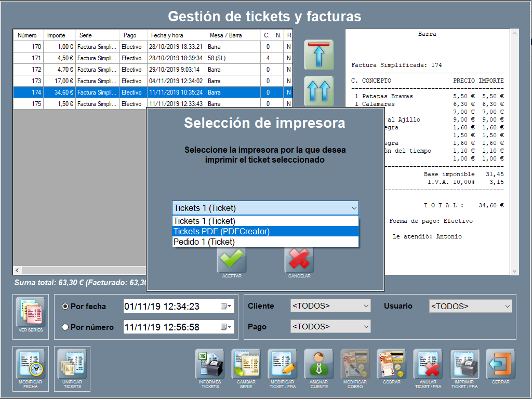
Task: Select the Por fecha radio button
Action: [x=65, y=307]
